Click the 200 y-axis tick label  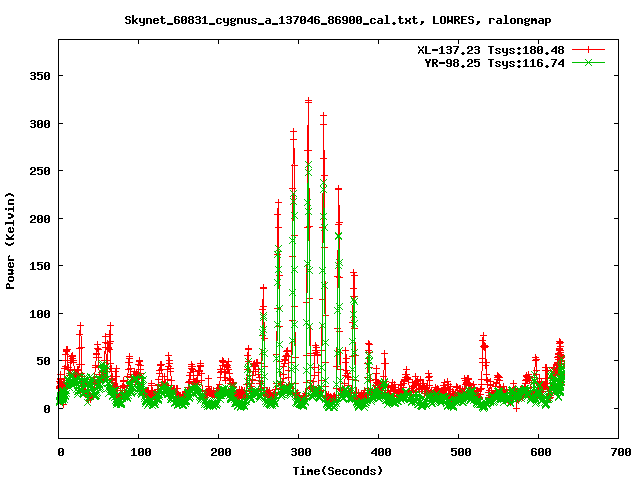pos(40,219)
